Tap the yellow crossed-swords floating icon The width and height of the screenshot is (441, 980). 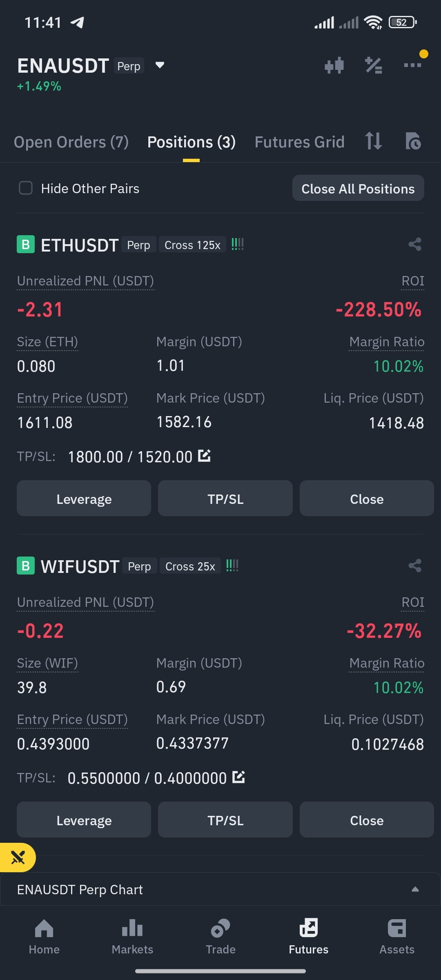click(18, 857)
